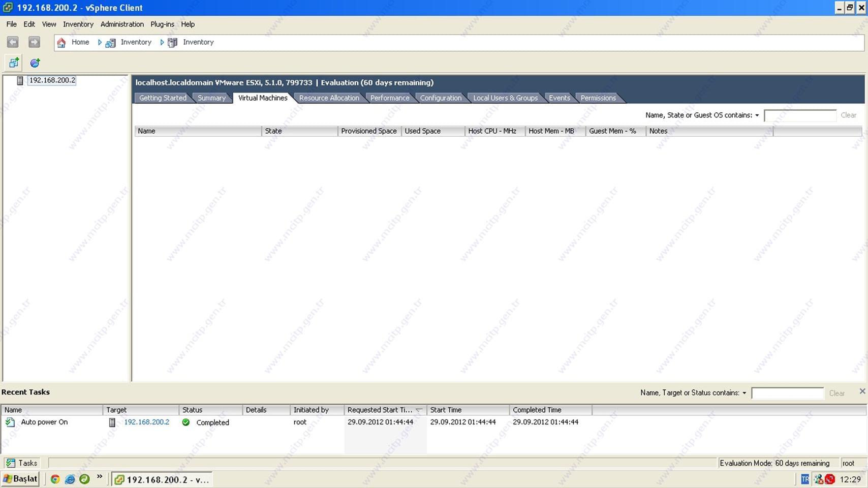Click the Tasks icon in status bar
868x488 pixels.
pos(11,463)
